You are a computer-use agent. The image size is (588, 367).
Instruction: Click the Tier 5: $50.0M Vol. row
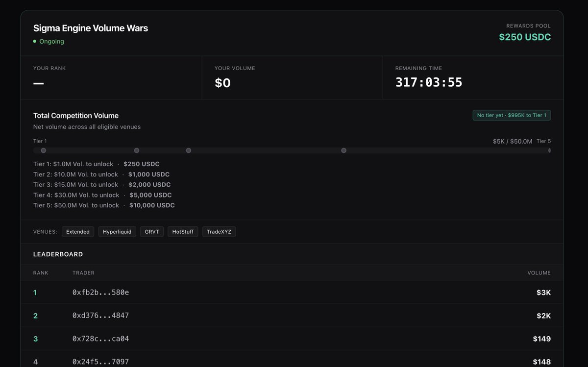[104, 205]
